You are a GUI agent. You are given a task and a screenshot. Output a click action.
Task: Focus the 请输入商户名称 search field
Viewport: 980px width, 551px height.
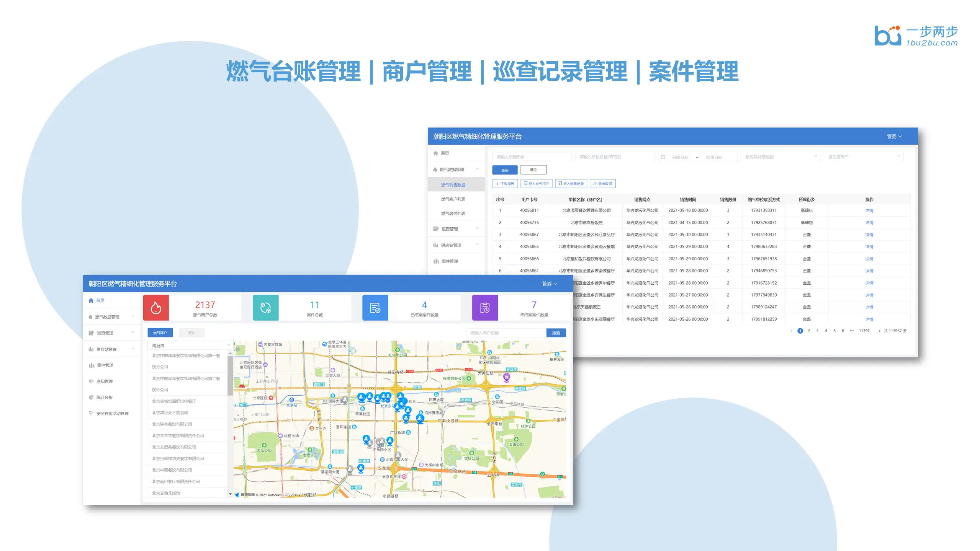(x=506, y=333)
